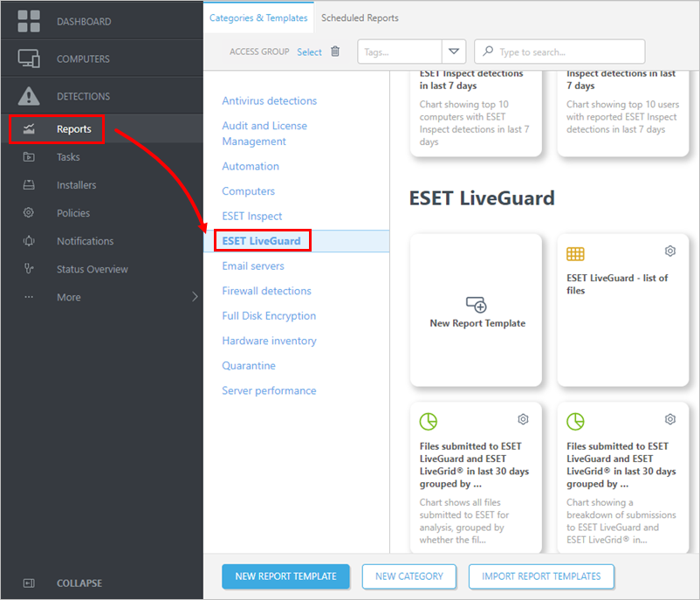Click the Collapse sidebar icon

pos(29,583)
